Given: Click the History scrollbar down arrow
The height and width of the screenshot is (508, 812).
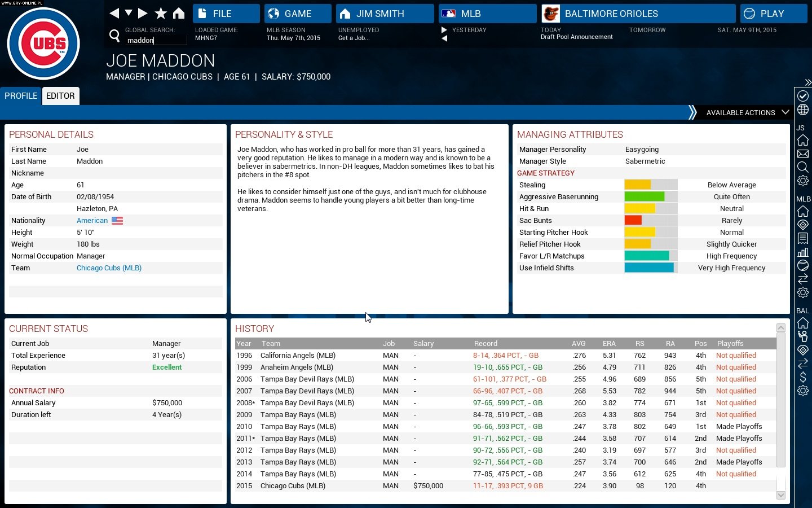Looking at the screenshot, I should pos(781,495).
